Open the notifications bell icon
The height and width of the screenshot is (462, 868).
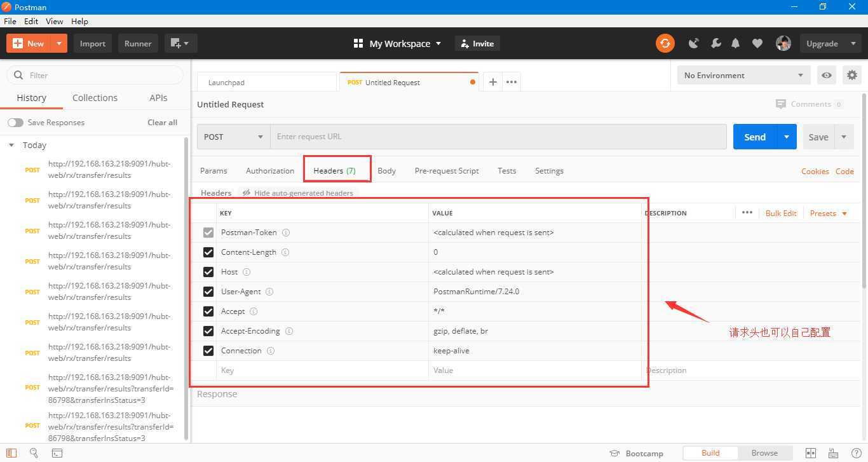[x=736, y=43]
